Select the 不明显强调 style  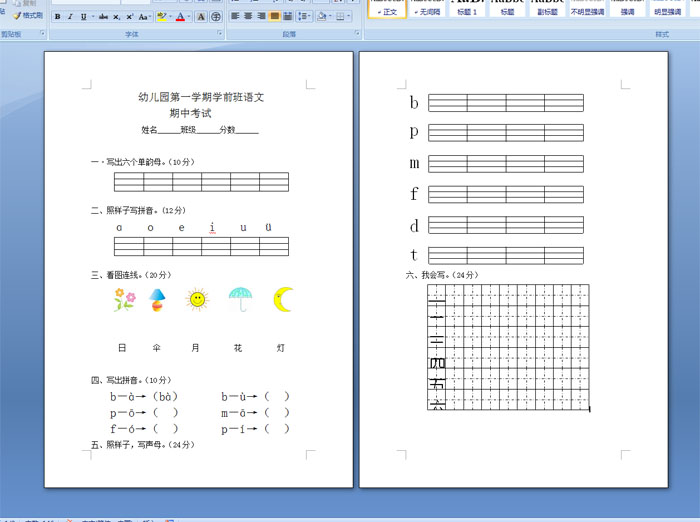[588, 8]
